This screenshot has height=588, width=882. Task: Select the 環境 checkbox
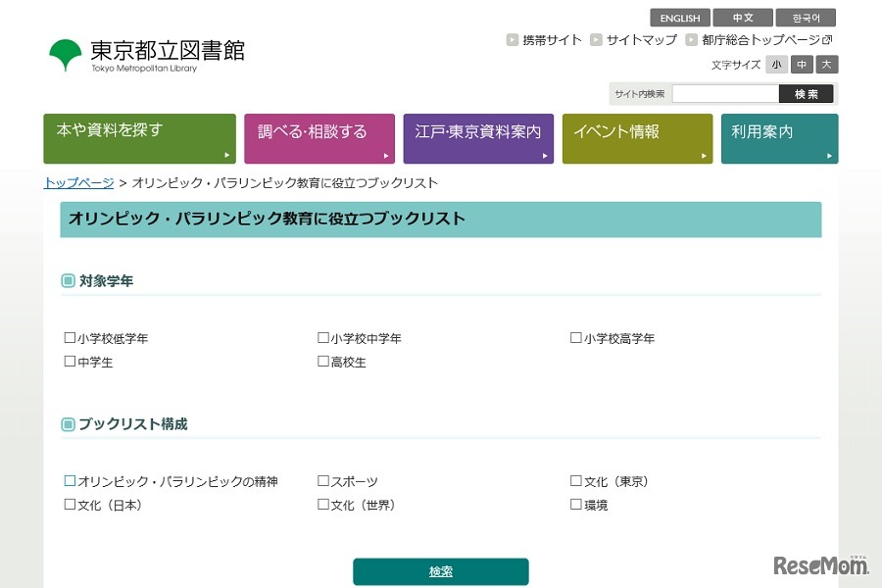[576, 505]
